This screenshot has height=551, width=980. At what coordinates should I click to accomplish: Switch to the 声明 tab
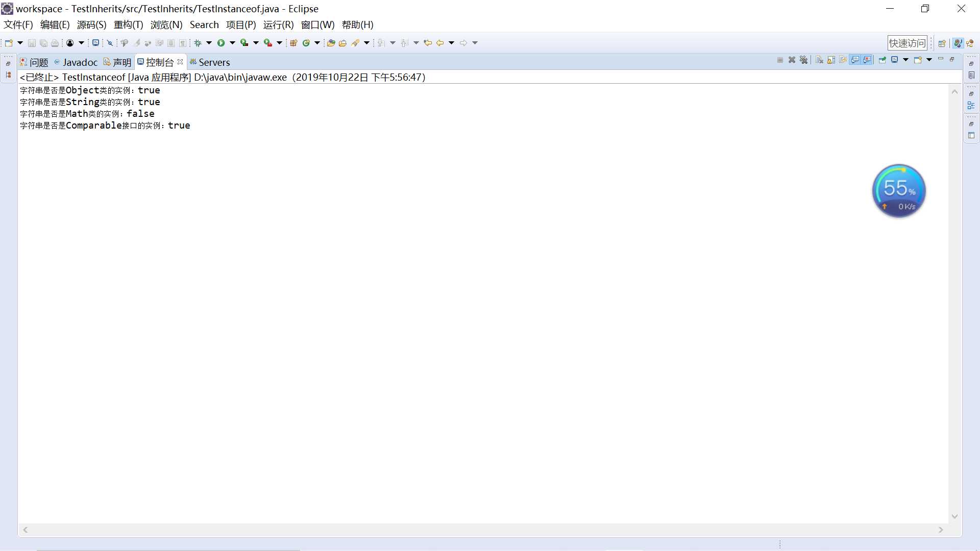pos(117,62)
